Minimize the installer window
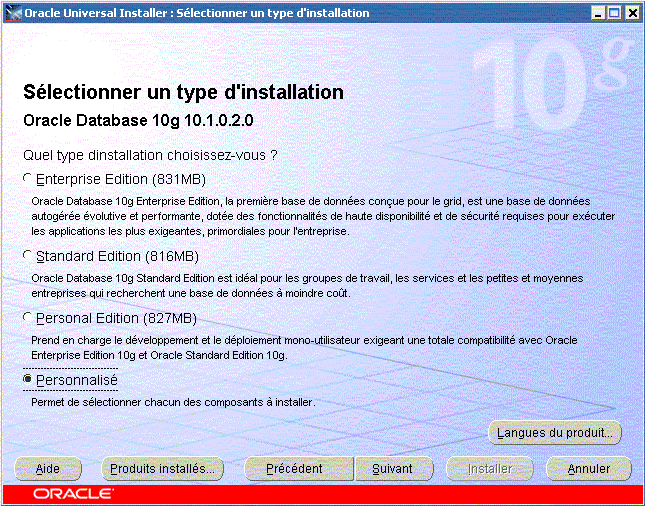The width and height of the screenshot is (645, 506). click(597, 13)
